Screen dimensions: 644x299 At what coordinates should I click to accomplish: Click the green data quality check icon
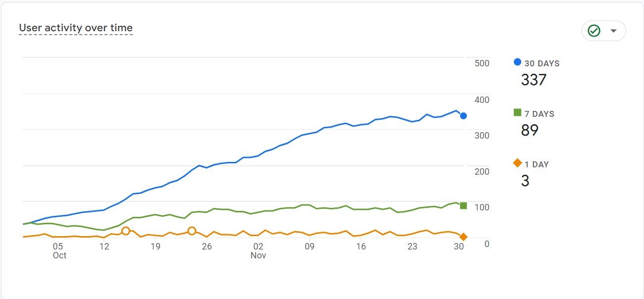point(594,30)
